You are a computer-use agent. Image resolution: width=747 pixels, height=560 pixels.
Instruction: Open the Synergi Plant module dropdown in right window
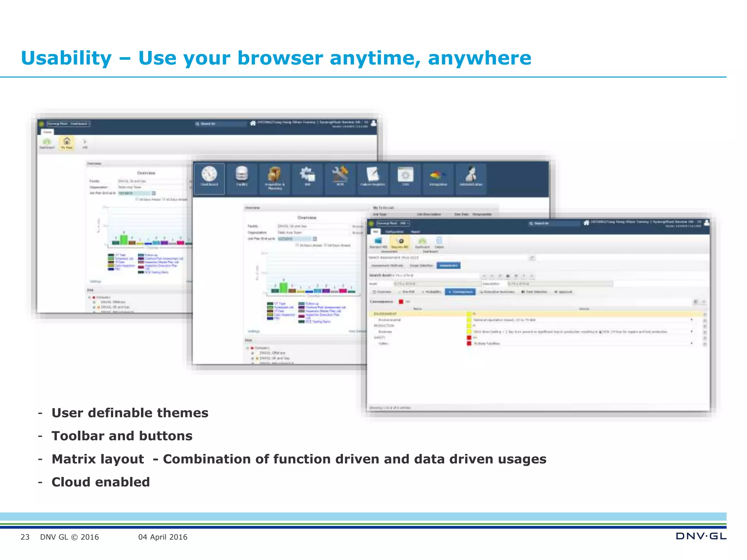pos(393,223)
